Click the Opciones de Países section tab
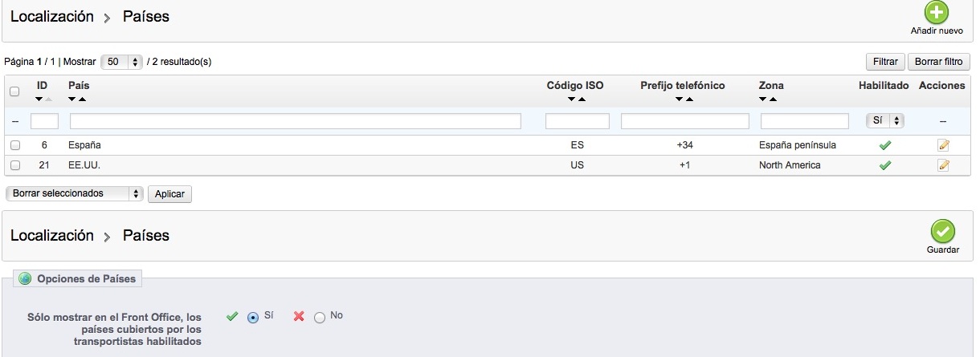 coord(79,279)
